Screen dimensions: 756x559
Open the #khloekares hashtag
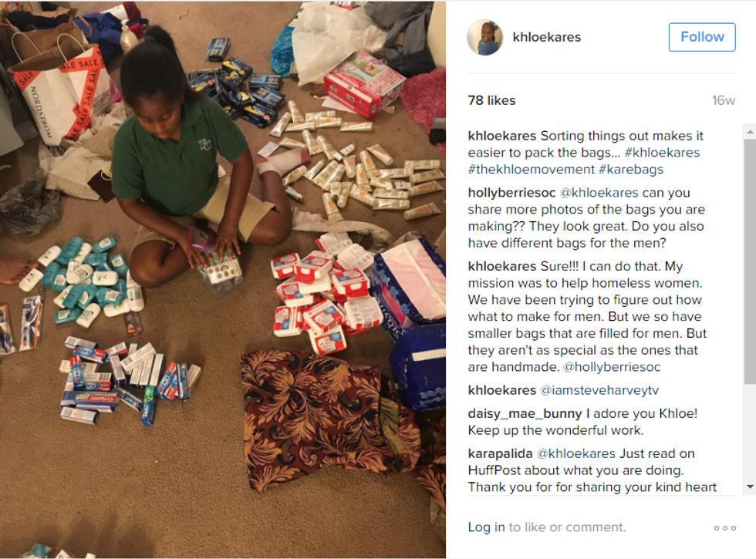pos(662,153)
